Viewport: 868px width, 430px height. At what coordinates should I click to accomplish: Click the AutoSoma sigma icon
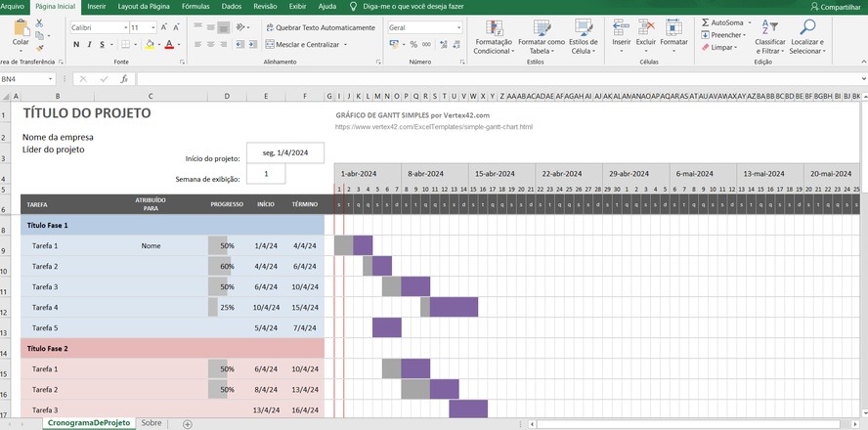706,22
